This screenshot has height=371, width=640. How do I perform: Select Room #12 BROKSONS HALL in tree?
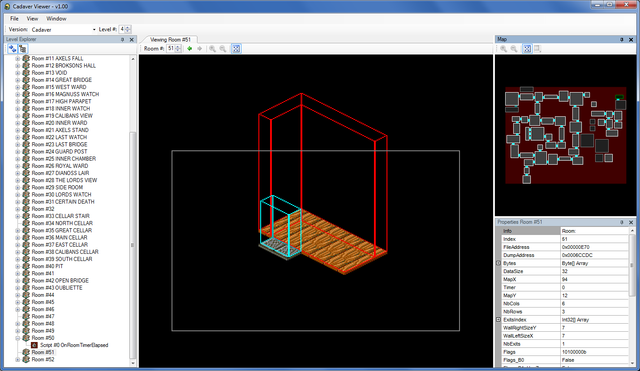[64, 66]
